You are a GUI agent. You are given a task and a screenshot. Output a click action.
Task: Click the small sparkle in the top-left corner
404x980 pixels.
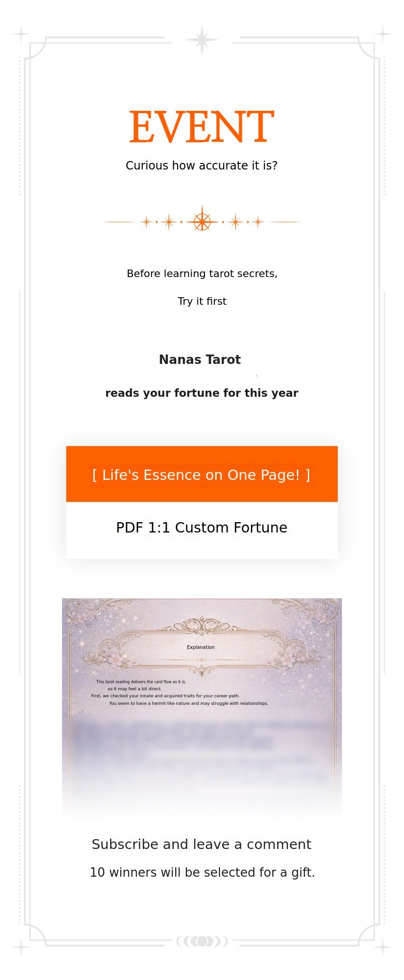21,34
